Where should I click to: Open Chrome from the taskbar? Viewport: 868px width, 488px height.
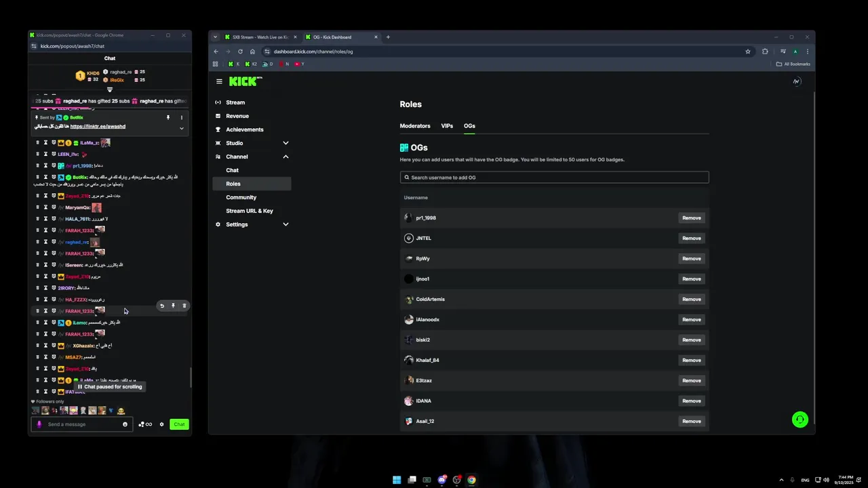(x=471, y=480)
